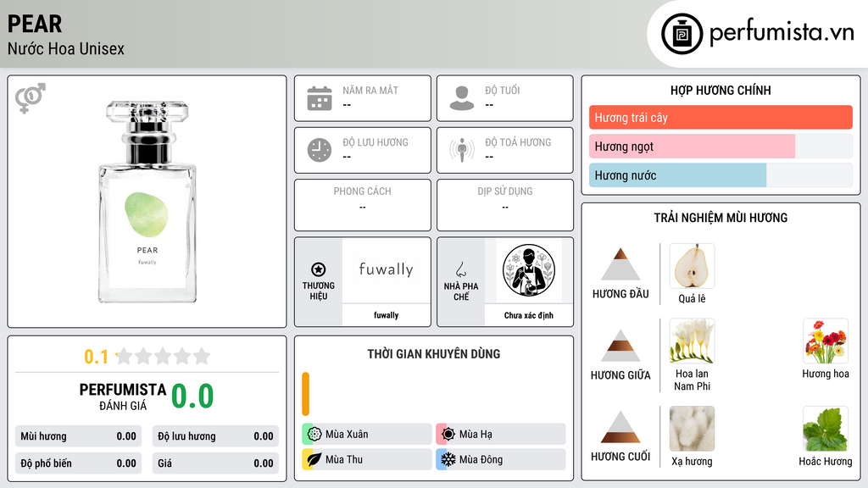Click the Mùi hương score row
Screen dimensions: 868x488
coord(78,436)
